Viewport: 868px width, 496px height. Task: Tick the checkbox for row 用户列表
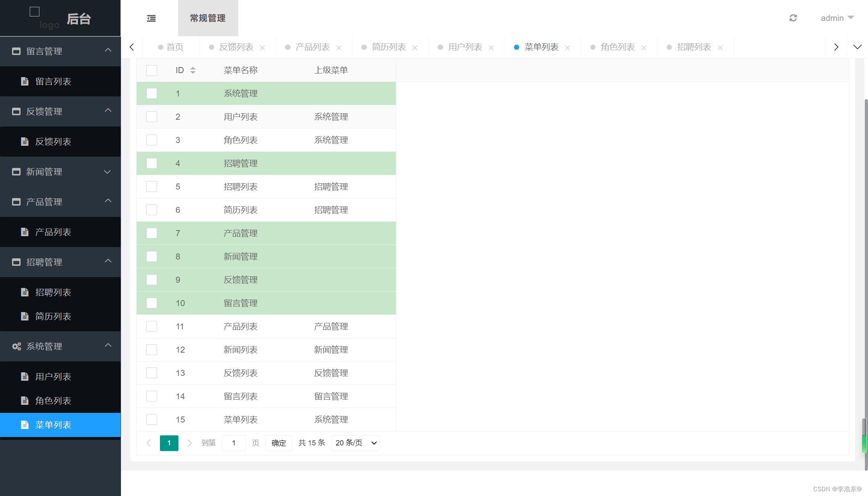click(151, 117)
